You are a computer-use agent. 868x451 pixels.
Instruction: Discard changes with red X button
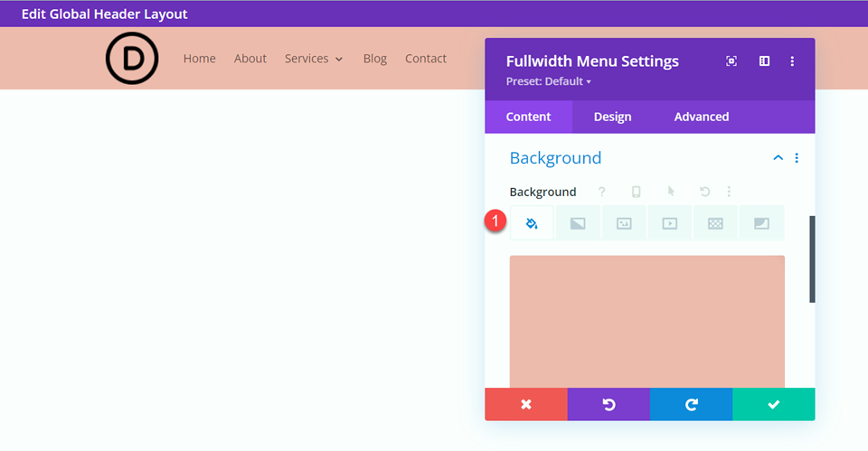526,405
